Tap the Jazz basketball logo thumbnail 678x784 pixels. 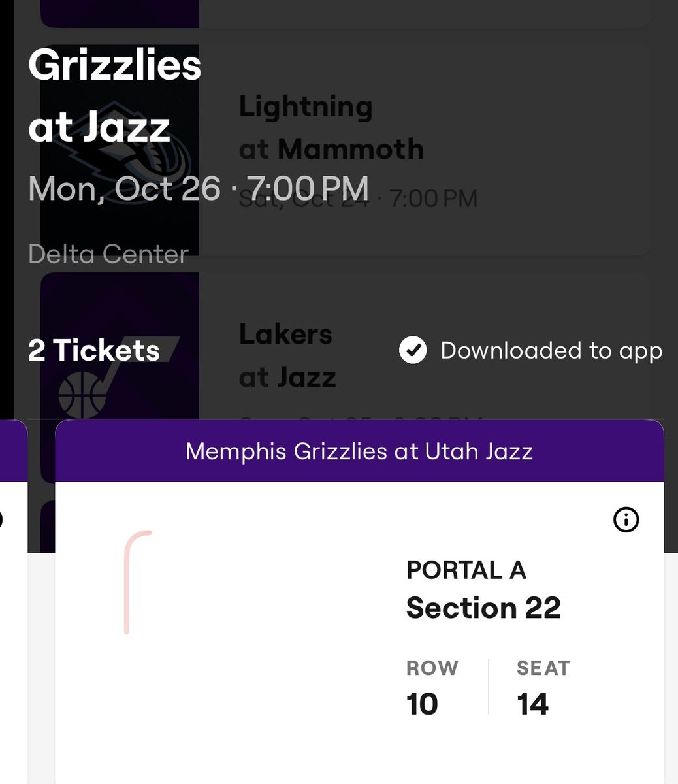coord(120,378)
